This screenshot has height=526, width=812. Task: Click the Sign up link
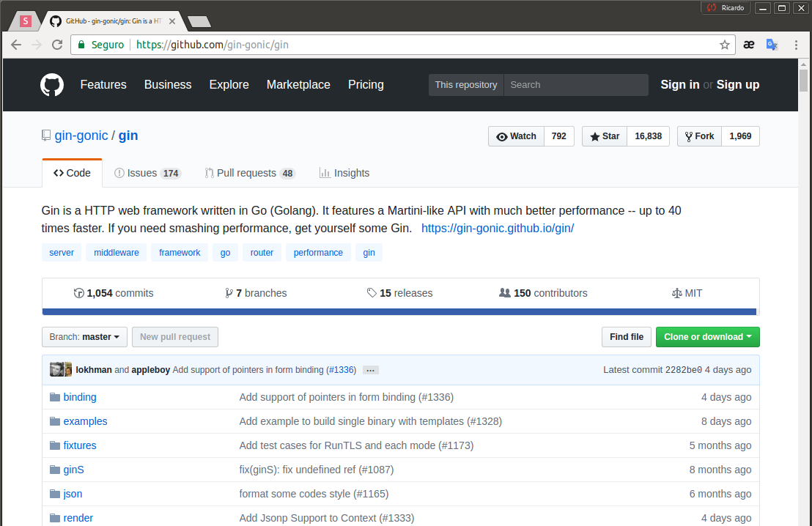click(x=738, y=84)
